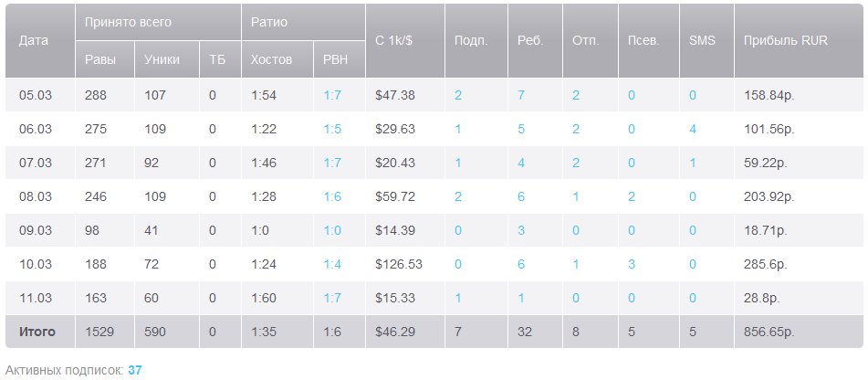Viewport: 868px width, 380px height.
Task: Click active subscriptions count 37
Action: click(x=135, y=370)
